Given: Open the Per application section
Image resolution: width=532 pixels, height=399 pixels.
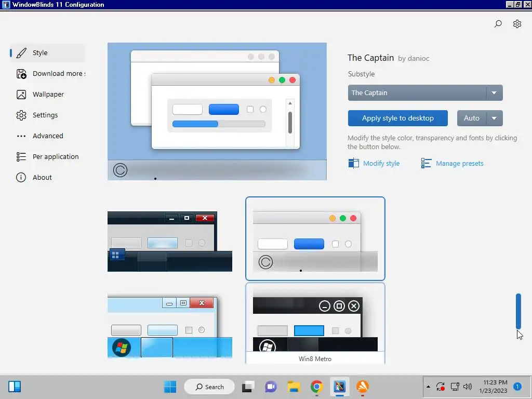Looking at the screenshot, I should pyautogui.click(x=47, y=157).
